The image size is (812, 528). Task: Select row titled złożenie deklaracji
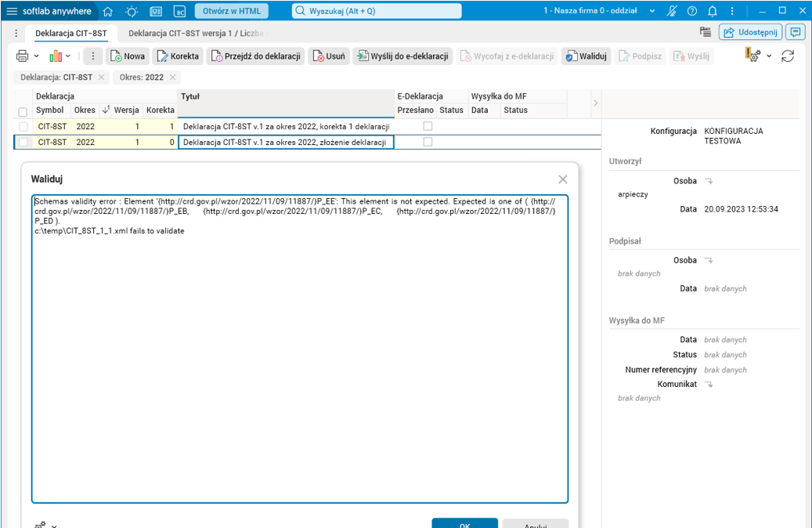286,142
